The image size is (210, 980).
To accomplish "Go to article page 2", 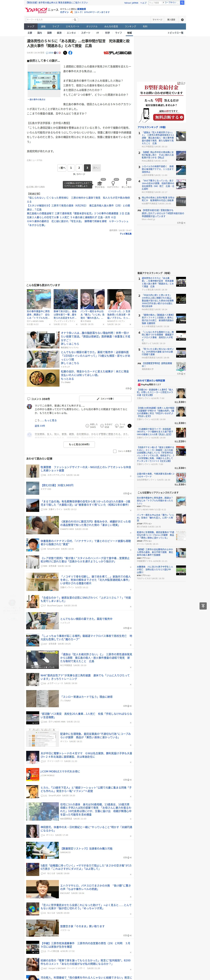I will 79,168.
